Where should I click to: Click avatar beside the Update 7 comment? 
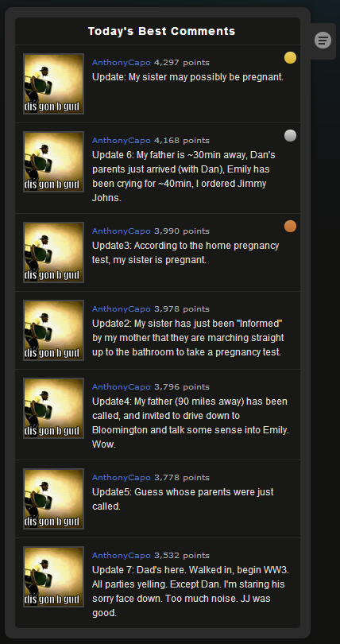tap(54, 576)
